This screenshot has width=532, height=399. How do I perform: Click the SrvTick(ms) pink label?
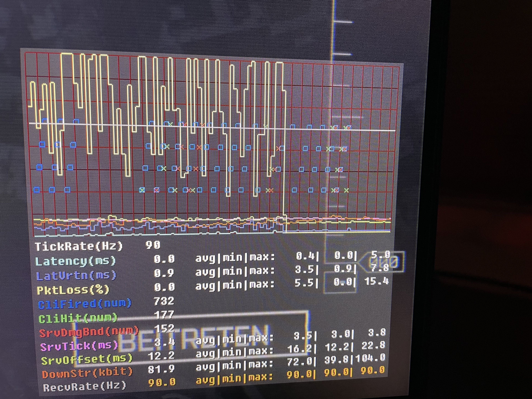[79, 346]
